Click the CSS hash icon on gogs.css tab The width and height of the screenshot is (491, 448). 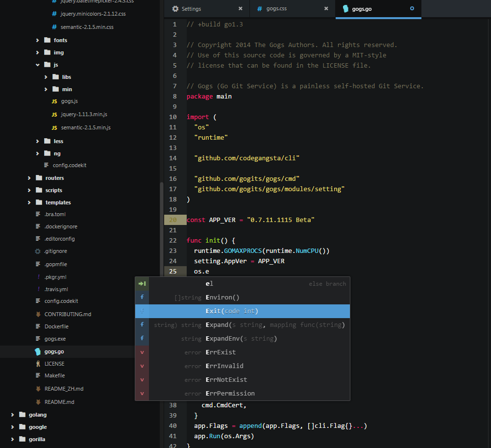pos(260,9)
